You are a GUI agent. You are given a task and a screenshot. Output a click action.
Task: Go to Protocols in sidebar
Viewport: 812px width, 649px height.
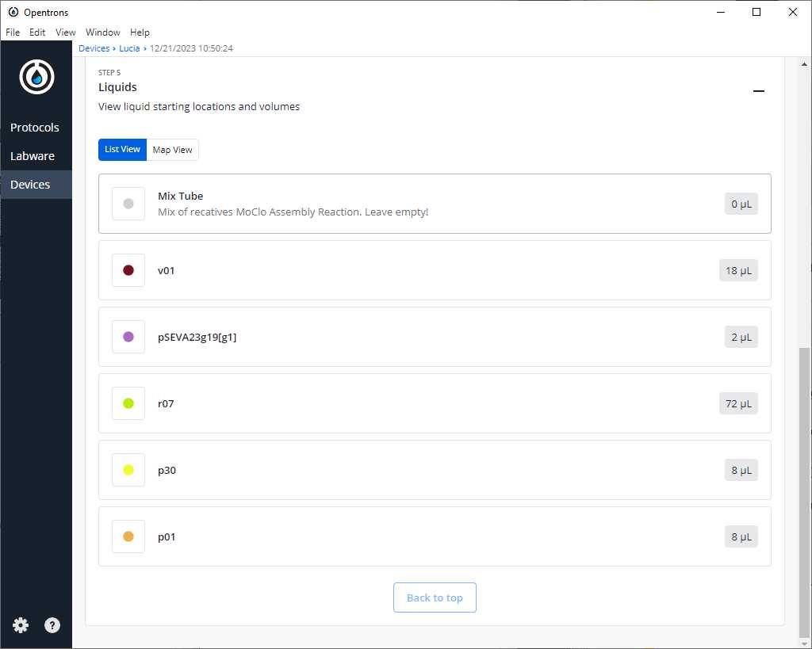point(35,128)
